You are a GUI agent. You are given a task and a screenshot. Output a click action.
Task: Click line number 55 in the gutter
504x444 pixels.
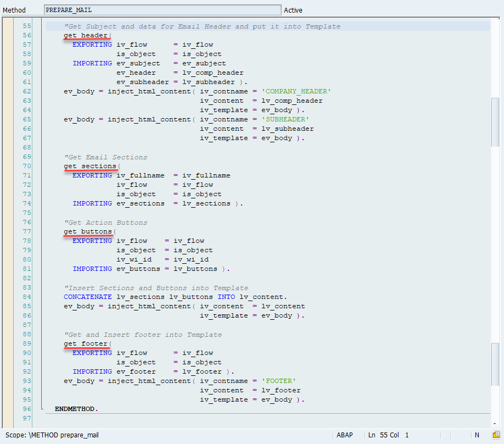click(27, 26)
